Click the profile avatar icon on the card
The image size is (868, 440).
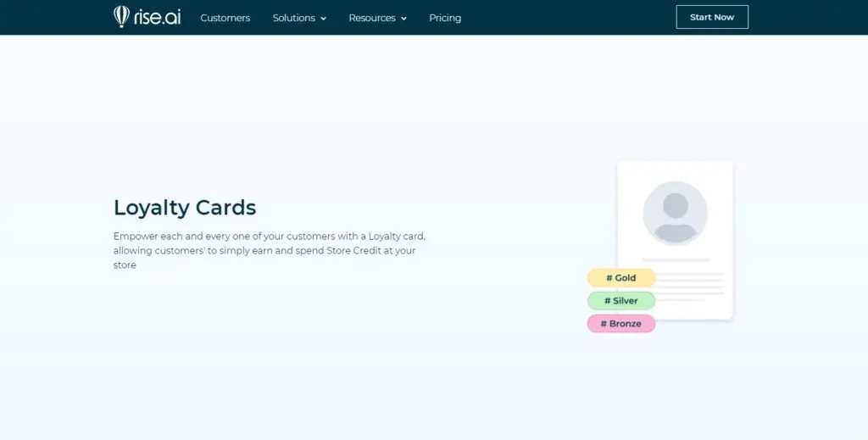675,213
